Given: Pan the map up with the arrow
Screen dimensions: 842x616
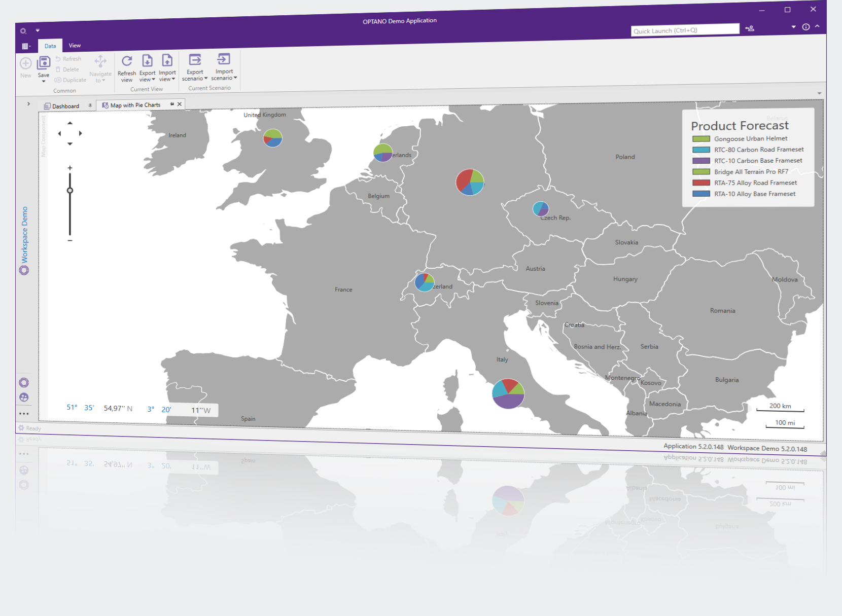Looking at the screenshot, I should coord(70,123).
